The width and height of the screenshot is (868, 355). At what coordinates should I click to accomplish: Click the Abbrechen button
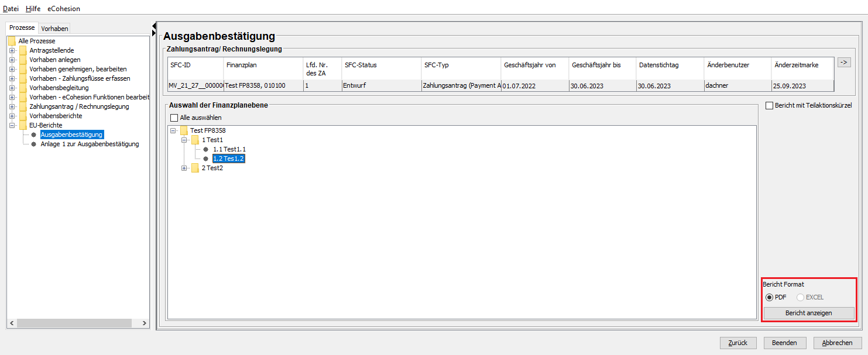[837, 343]
